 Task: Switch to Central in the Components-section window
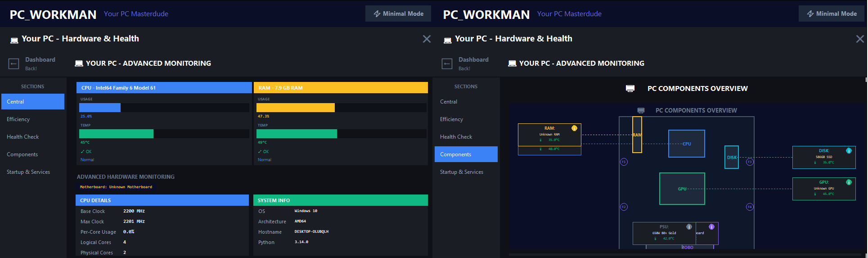[466, 102]
